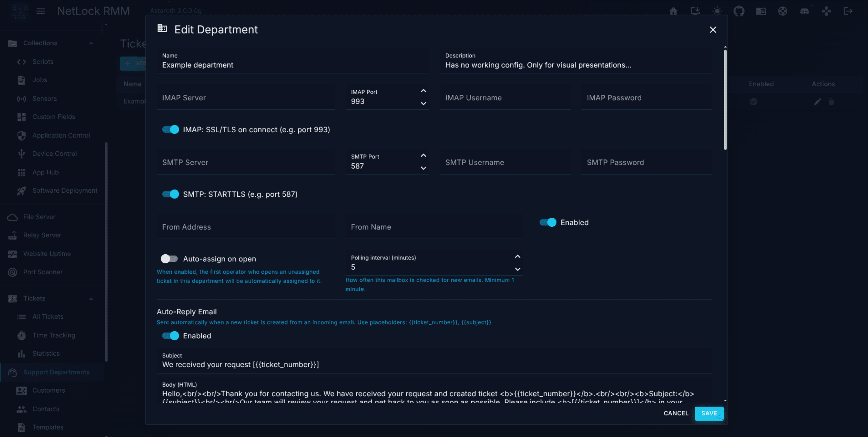Open the GitHub icon link
The height and width of the screenshot is (437, 868).
(x=739, y=11)
